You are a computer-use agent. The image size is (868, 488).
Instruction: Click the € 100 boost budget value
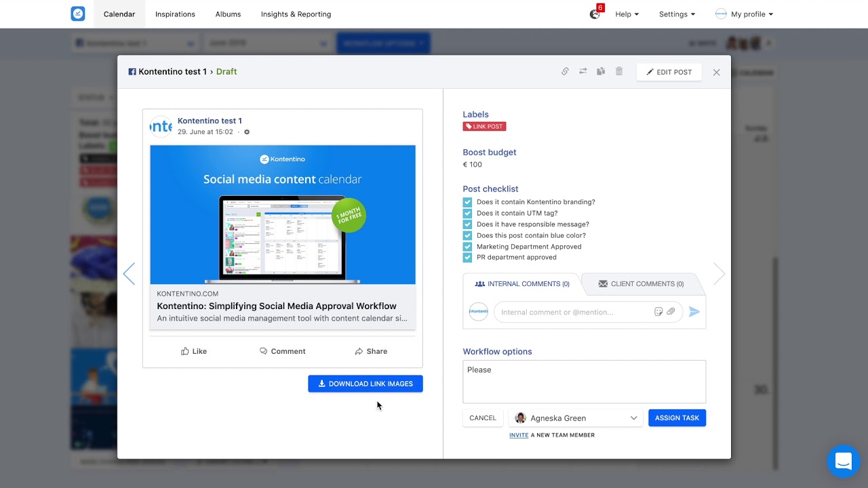point(473,165)
